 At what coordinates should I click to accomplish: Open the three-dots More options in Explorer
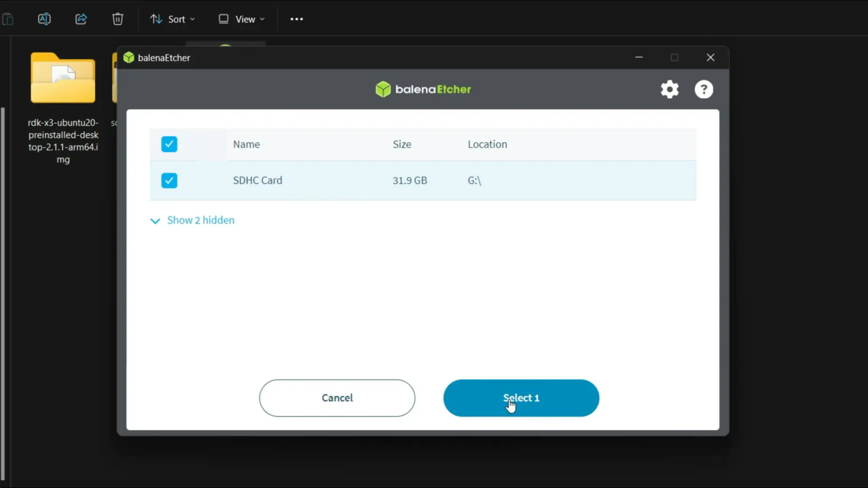tap(297, 19)
